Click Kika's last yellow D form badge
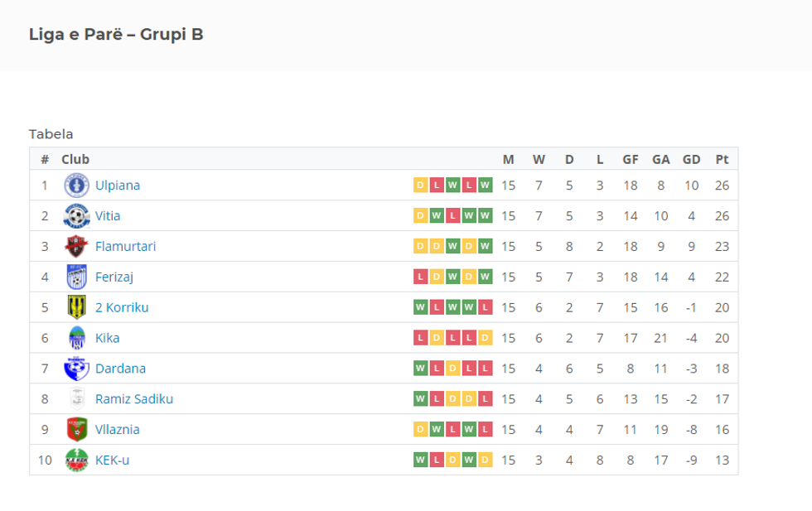Image resolution: width=812 pixels, height=511 pixels. pos(486,338)
